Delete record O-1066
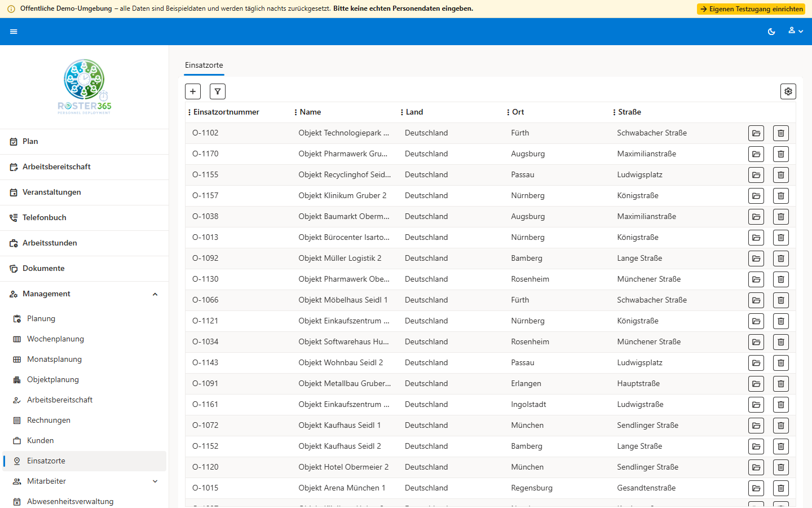This screenshot has height=508, width=812. [781, 300]
